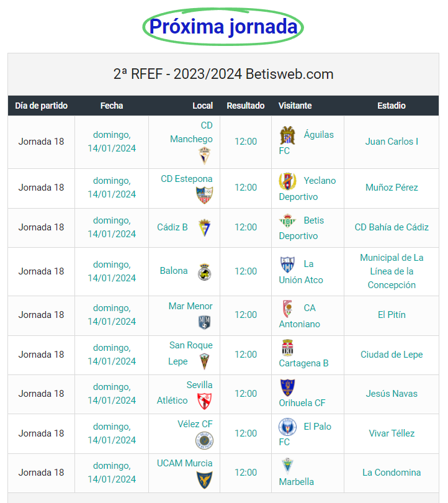
Task: Open 12:00 result for Vélez CF match
Action: 246,433
